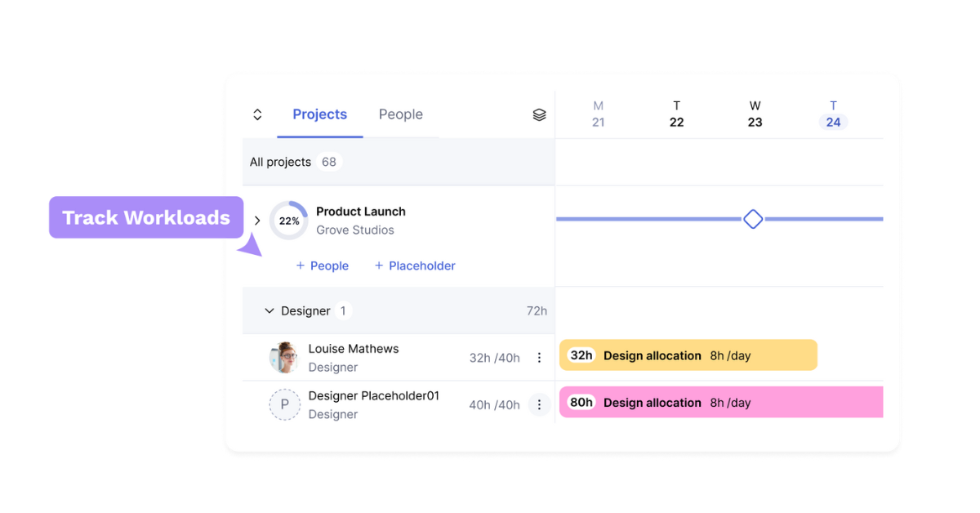Open Louise Mathews' three-dot options menu
Image resolution: width=980 pixels, height=513 pixels.
tap(539, 358)
